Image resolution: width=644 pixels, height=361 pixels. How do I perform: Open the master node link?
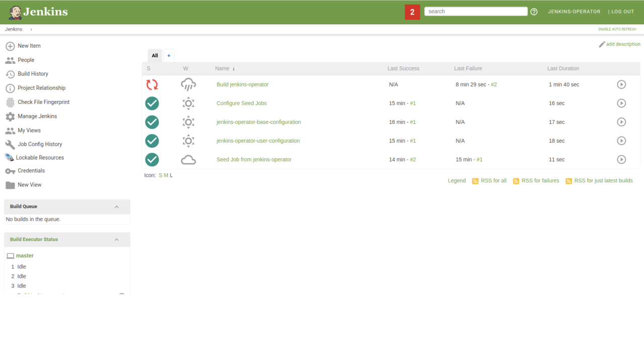25,256
